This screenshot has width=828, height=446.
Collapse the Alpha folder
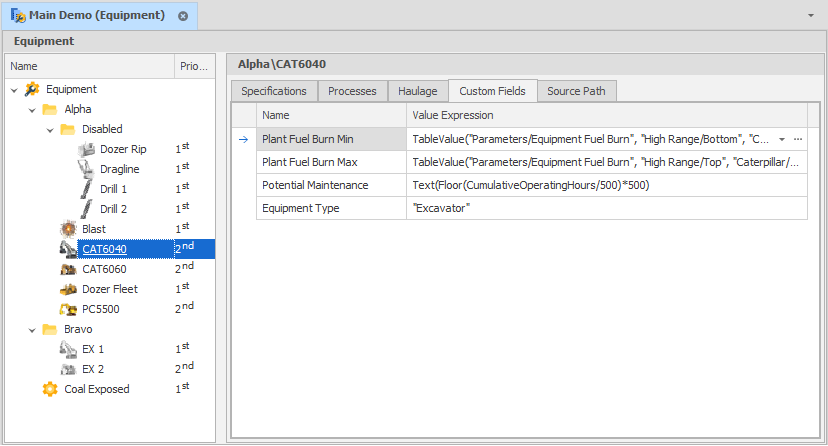click(x=32, y=110)
